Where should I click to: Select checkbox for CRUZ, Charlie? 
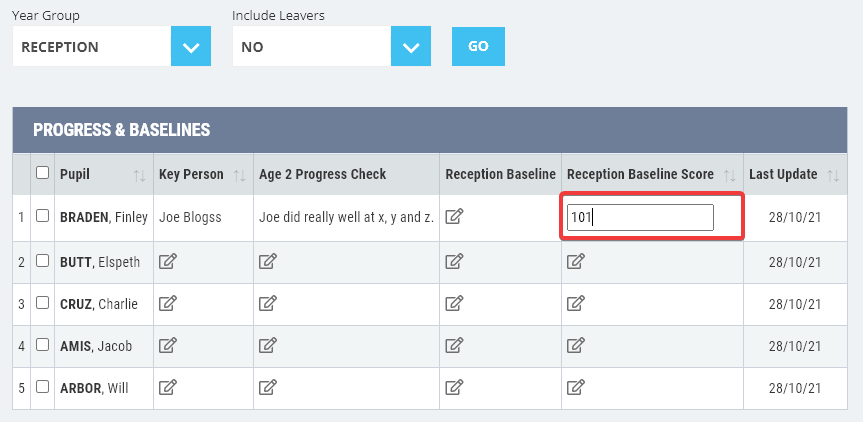[x=42, y=302]
